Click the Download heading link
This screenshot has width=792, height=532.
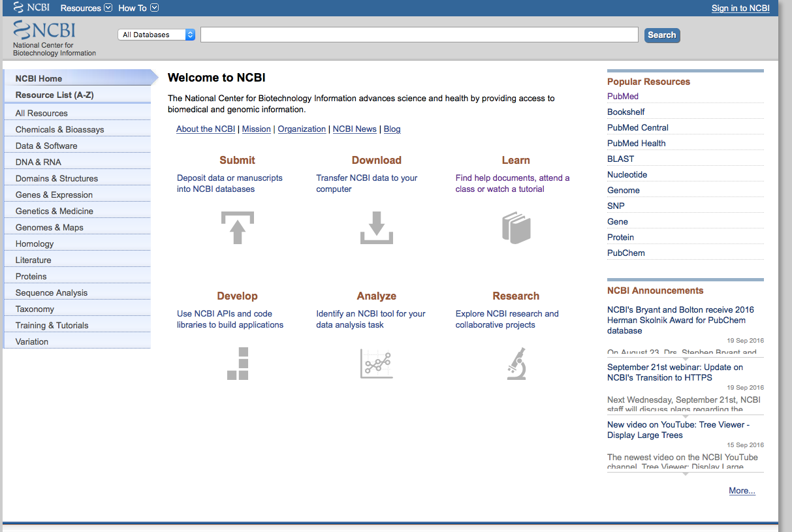377,160
